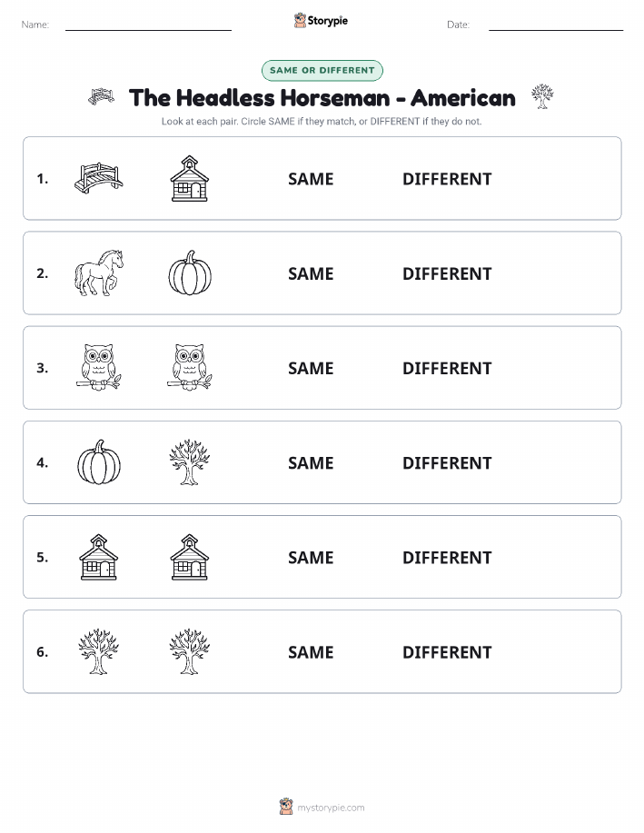Click the small tree icon beside title
The height and width of the screenshot is (833, 644).
click(542, 96)
